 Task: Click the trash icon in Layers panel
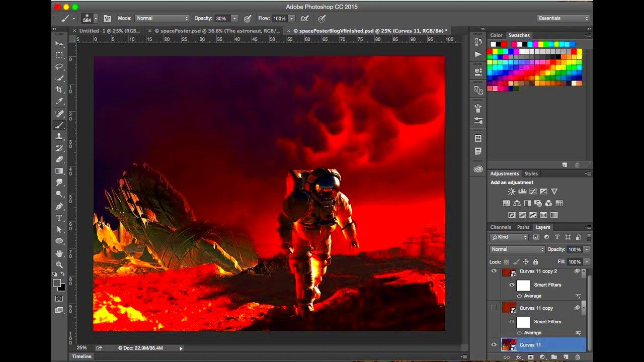coord(577,357)
